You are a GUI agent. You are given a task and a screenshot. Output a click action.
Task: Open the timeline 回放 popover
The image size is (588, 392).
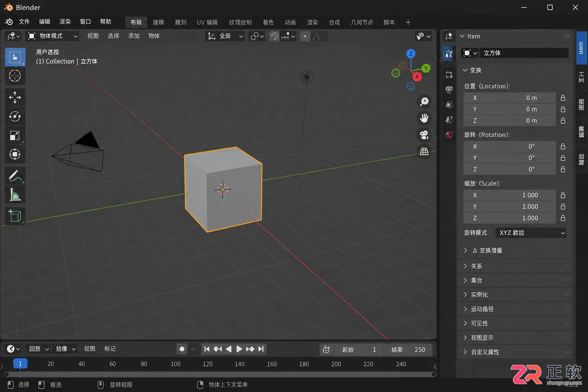(39, 349)
